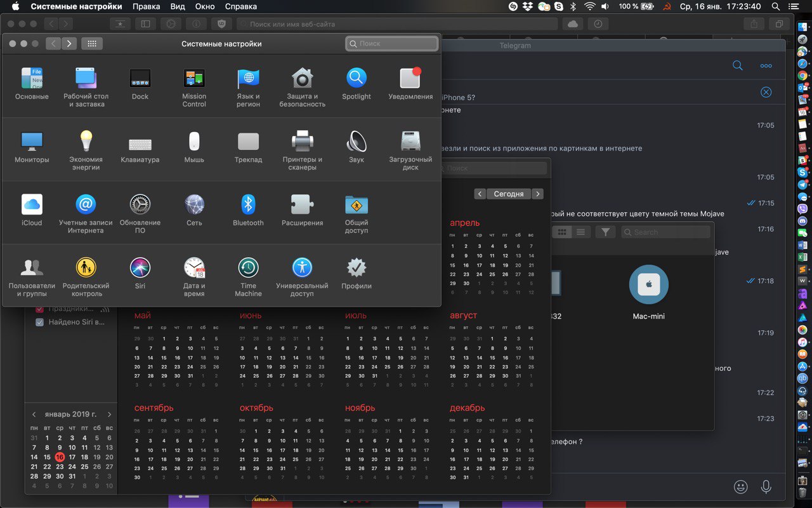The image size is (812, 508).
Task: Open Расширения preferences pane
Action: (x=302, y=210)
